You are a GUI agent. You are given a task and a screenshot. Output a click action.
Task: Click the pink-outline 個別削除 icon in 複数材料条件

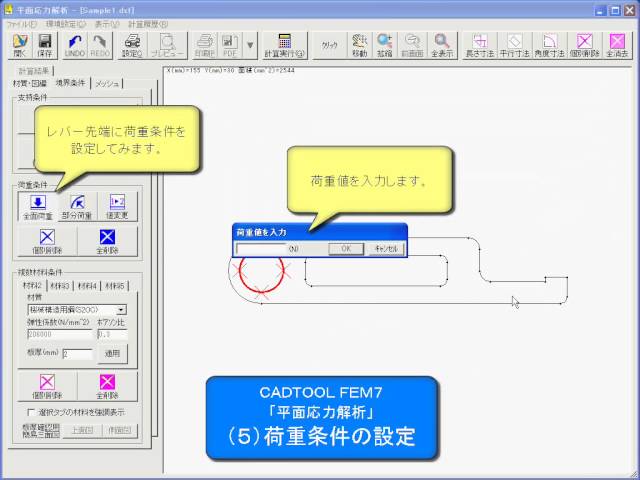coord(47,387)
